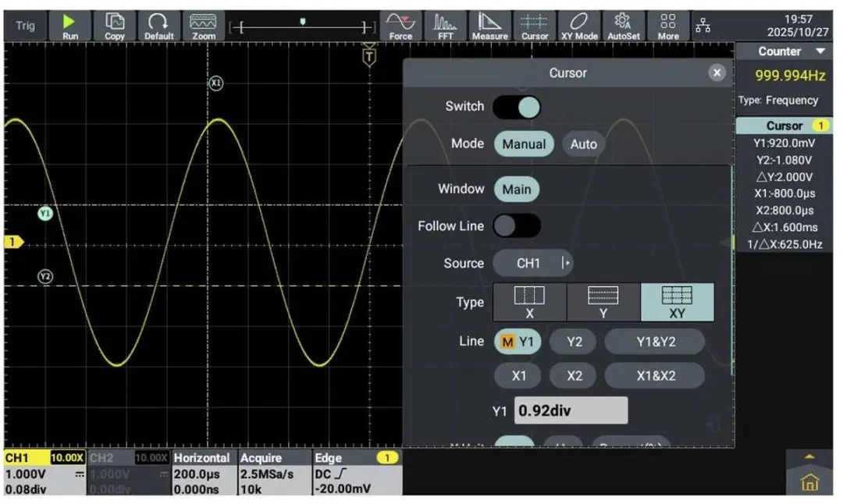Image resolution: width=843 pixels, height=504 pixels.
Task: Open the Horizontal timebase settings
Action: click(x=205, y=473)
